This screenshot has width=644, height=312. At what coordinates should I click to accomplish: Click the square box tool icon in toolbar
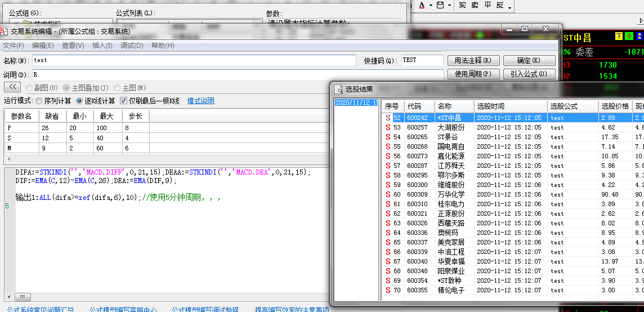click(x=440, y=5)
